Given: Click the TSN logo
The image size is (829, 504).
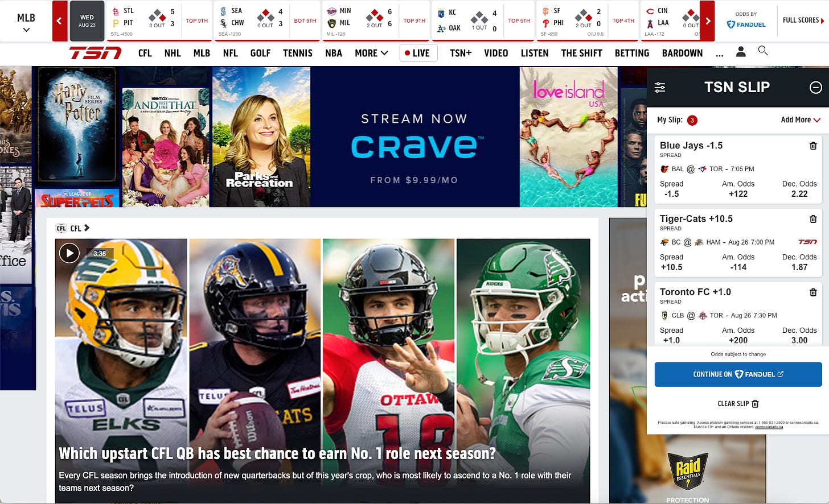Looking at the screenshot, I should [95, 53].
